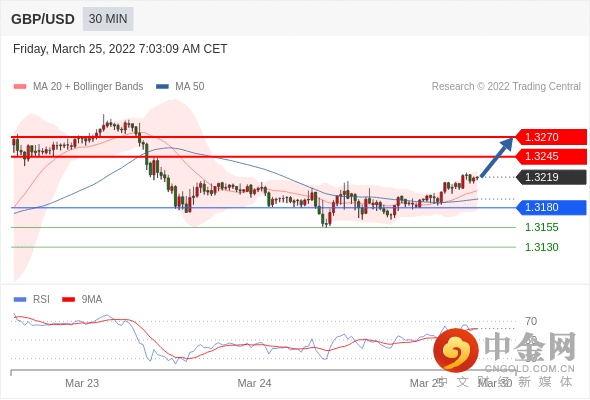Select the 1.3180 pivot price tag
The image size is (590, 400).
[551, 207]
